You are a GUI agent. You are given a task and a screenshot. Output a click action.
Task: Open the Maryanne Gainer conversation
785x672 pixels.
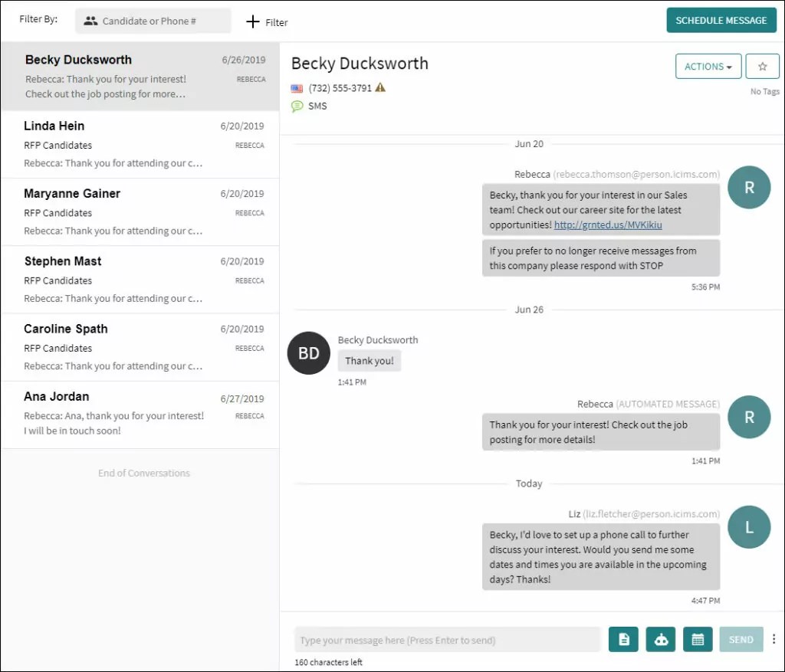pos(140,211)
